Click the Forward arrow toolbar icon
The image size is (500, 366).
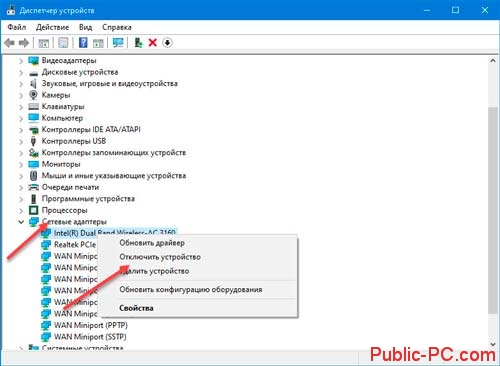(24, 43)
